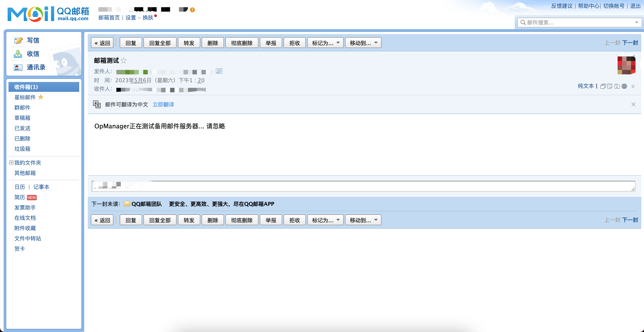Close the translation suggestion bar

pyautogui.click(x=633, y=104)
